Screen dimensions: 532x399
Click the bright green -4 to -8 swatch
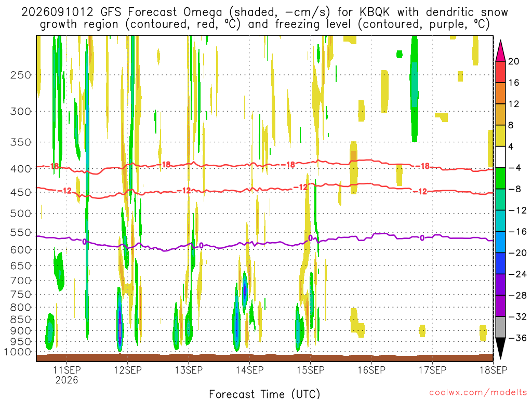500,179
